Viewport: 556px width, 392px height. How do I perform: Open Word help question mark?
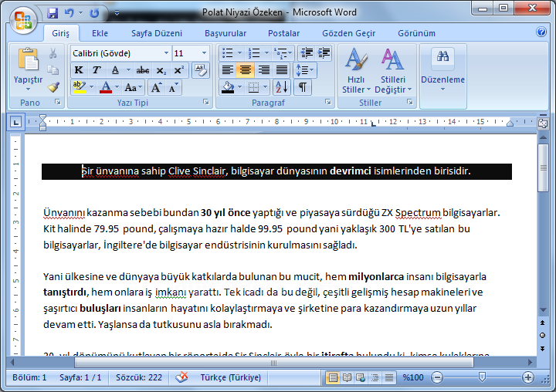(541, 32)
